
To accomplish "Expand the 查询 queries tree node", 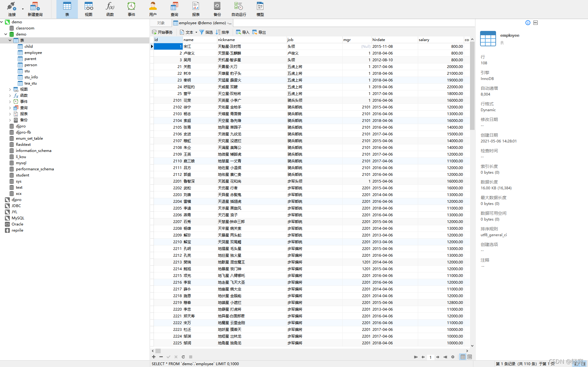I will tap(10, 108).
